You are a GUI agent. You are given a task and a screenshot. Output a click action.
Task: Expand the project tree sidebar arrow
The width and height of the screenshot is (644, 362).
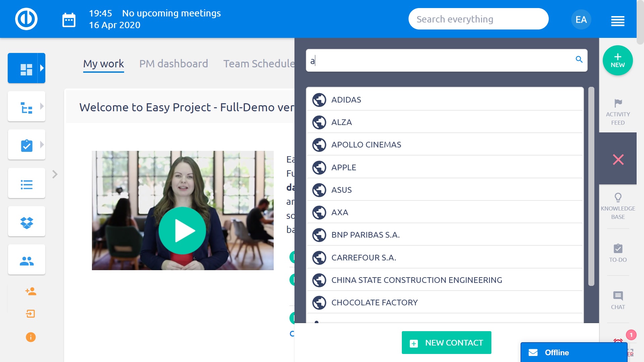42,106
